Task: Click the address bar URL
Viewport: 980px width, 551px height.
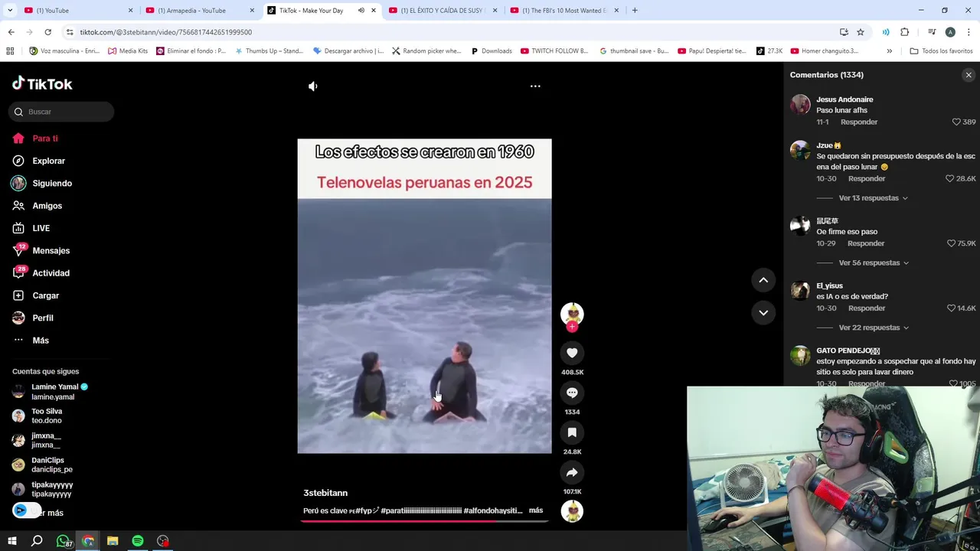Action: click(x=165, y=32)
